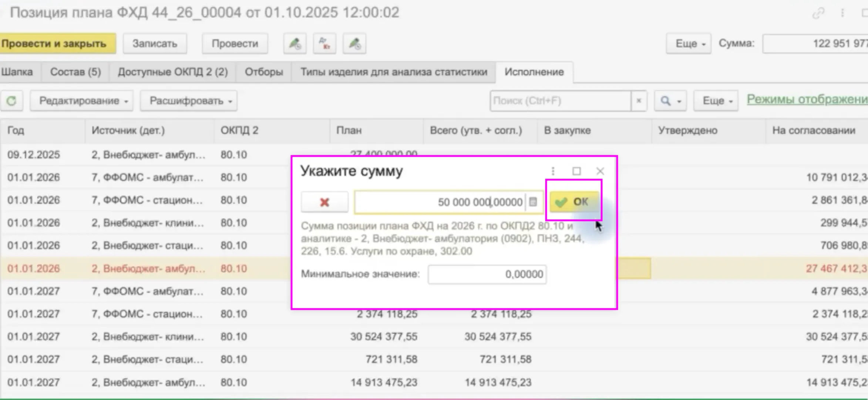Click the third pen toolbar icon
Image resolution: width=868 pixels, height=400 pixels.
[x=354, y=44]
